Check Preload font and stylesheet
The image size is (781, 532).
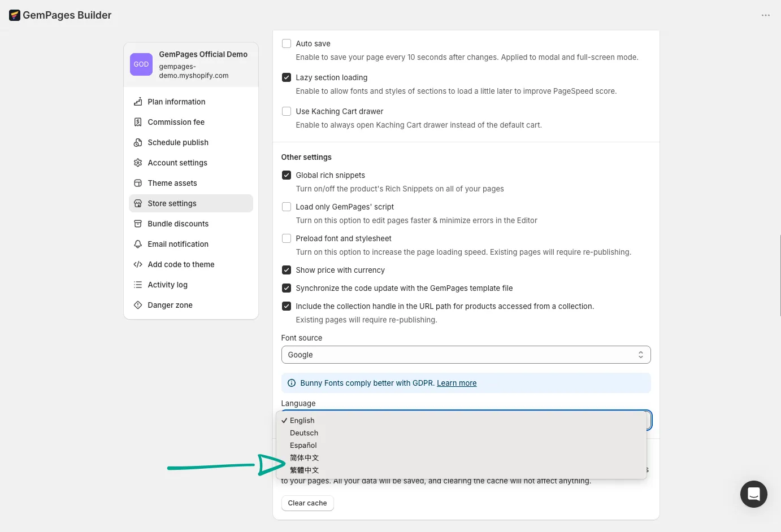tap(287, 238)
